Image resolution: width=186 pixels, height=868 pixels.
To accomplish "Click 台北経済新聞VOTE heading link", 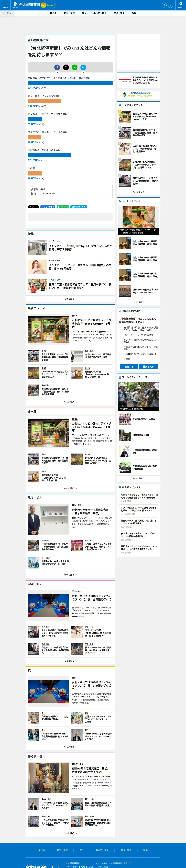I will [x=38, y=41].
